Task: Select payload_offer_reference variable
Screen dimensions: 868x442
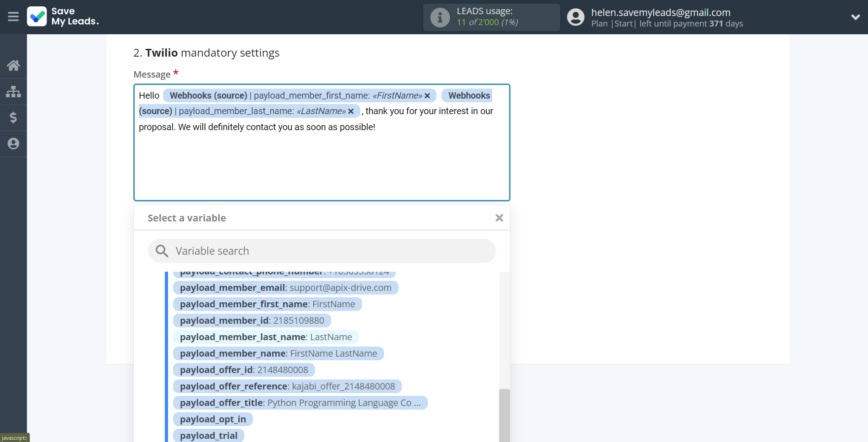Action: click(287, 386)
